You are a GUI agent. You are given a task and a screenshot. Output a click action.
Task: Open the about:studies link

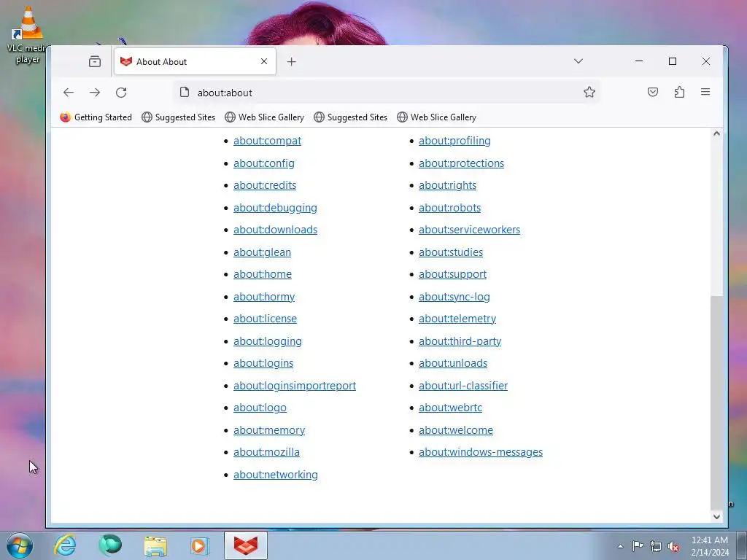point(451,252)
